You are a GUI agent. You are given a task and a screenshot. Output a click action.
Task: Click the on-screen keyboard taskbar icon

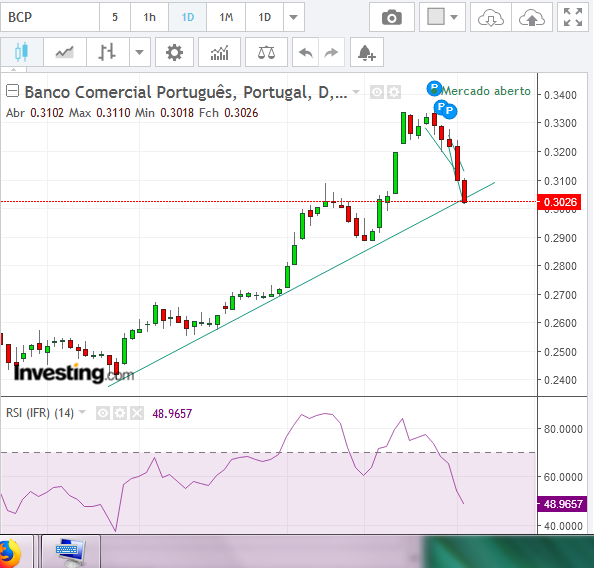pyautogui.click(x=70, y=552)
